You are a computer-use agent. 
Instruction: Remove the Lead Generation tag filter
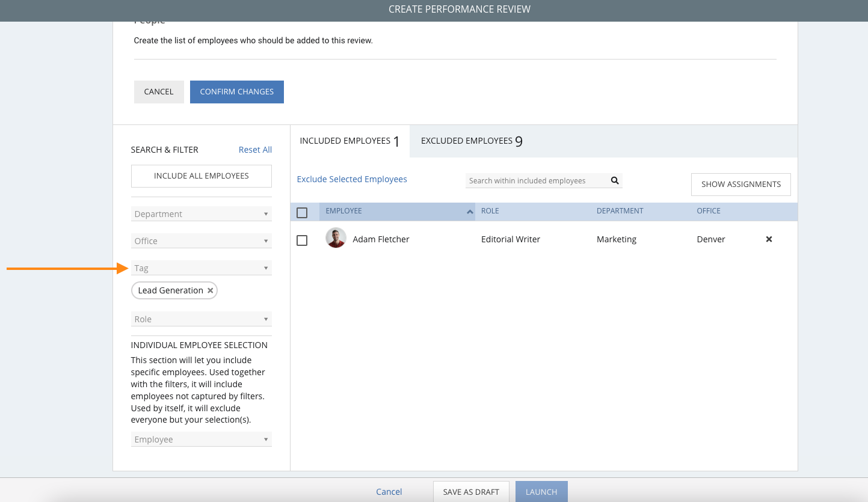(210, 290)
